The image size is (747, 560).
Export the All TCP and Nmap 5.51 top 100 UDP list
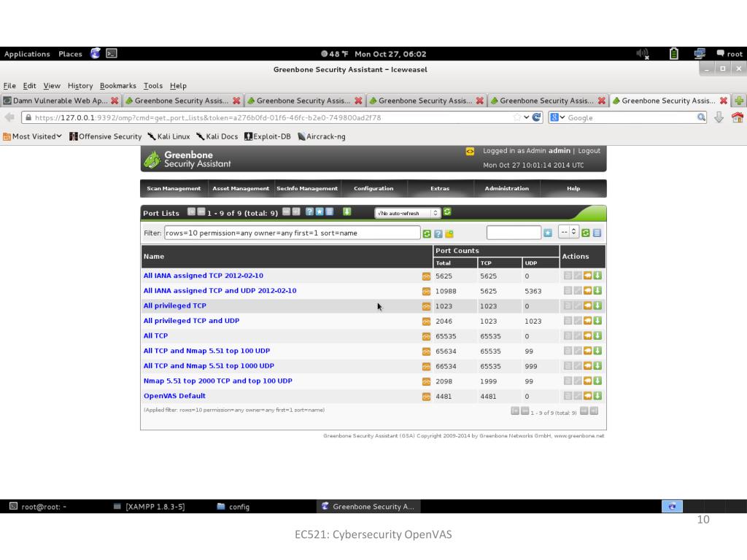click(597, 351)
